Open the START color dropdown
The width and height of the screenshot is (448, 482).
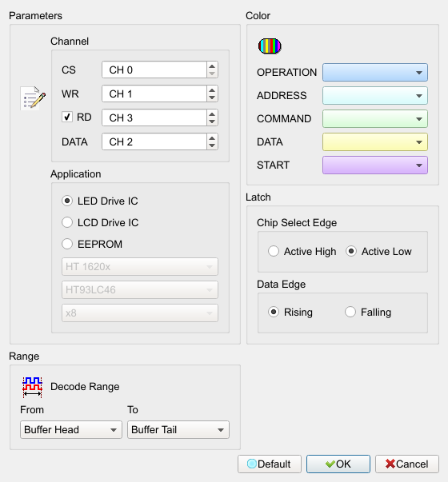coord(375,165)
